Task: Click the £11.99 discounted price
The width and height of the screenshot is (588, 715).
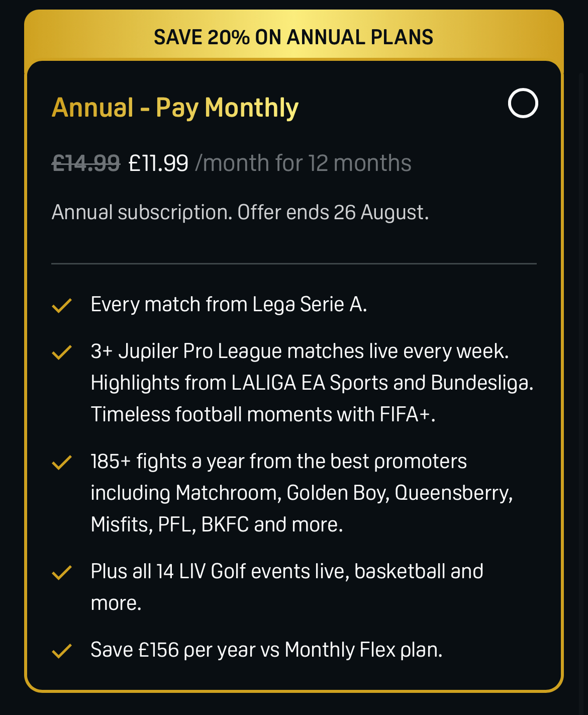Action: click(158, 163)
